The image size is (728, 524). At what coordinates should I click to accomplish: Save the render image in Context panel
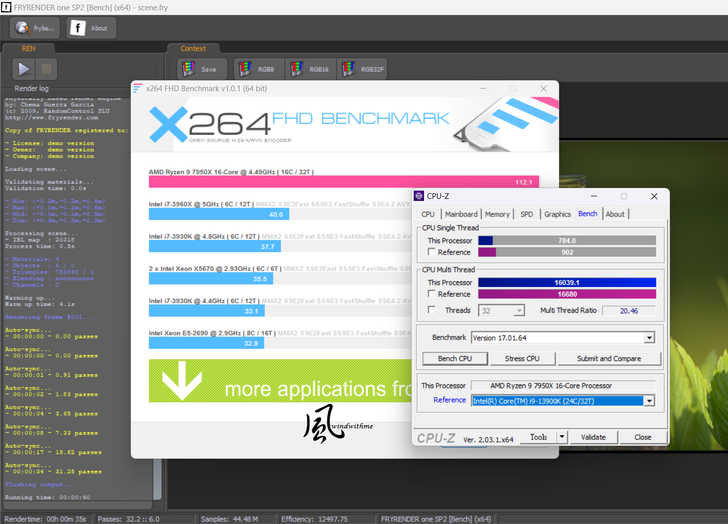click(202, 69)
